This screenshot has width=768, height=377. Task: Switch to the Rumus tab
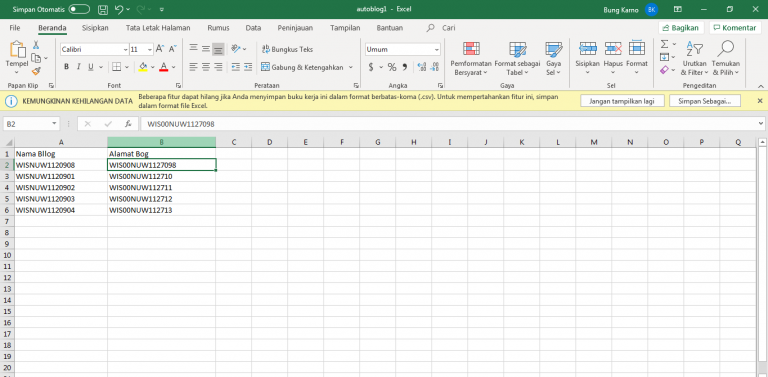218,28
